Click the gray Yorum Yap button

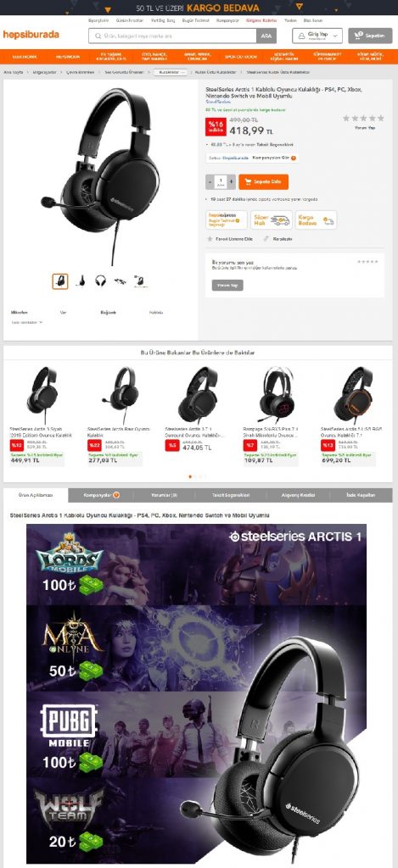tap(227, 285)
